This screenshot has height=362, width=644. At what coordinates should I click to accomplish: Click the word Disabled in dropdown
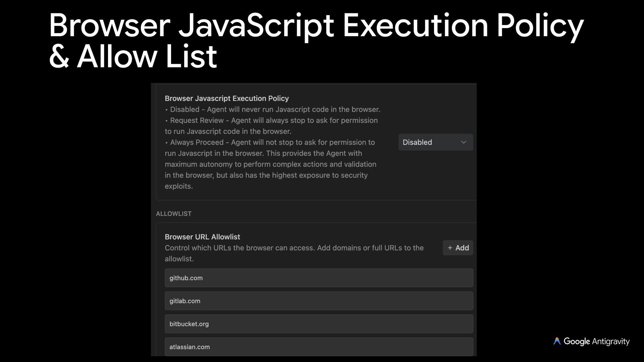point(417,142)
